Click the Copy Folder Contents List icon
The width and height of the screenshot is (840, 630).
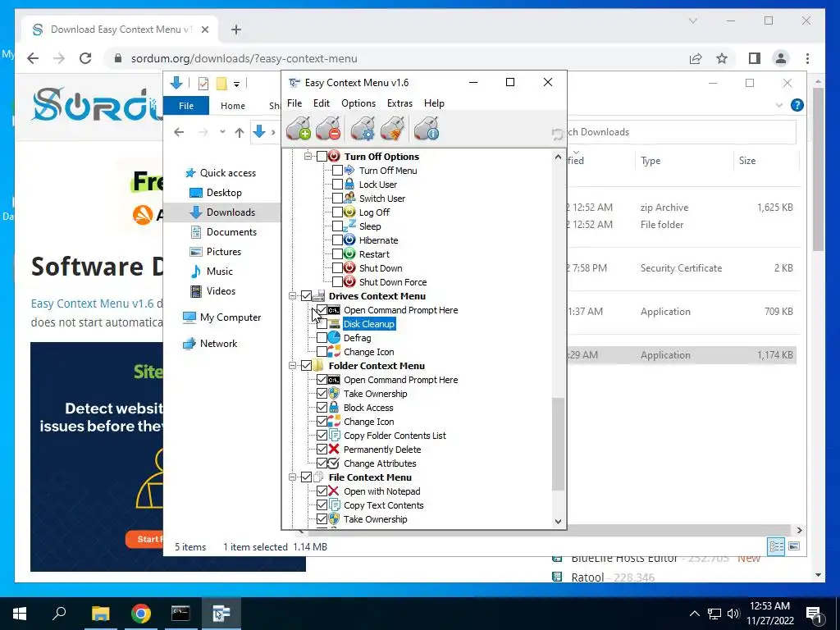click(334, 435)
